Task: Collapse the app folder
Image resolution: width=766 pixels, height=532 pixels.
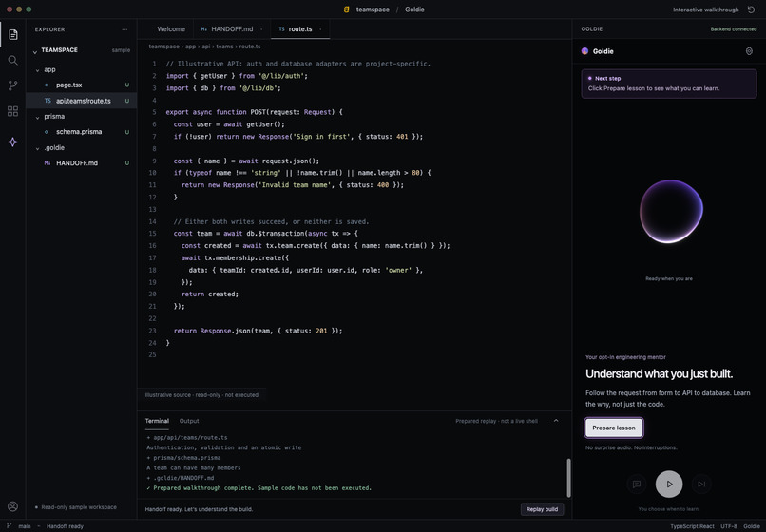Action: [38, 70]
